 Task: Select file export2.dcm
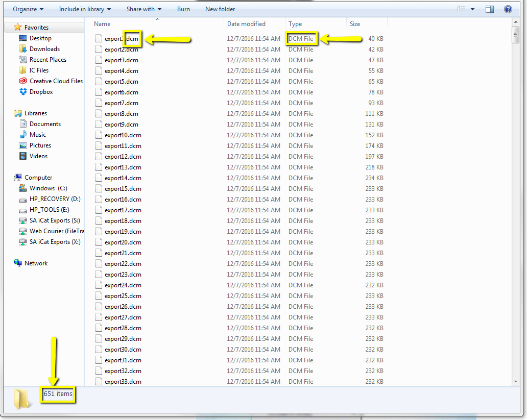point(122,50)
